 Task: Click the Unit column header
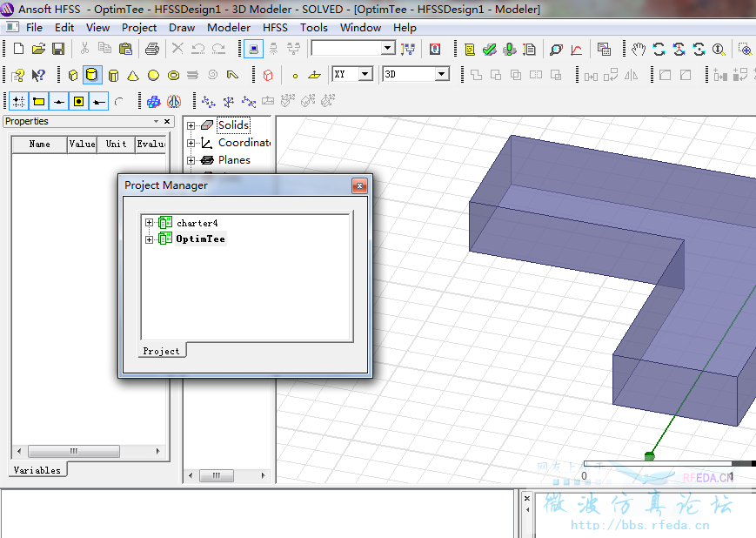(117, 144)
